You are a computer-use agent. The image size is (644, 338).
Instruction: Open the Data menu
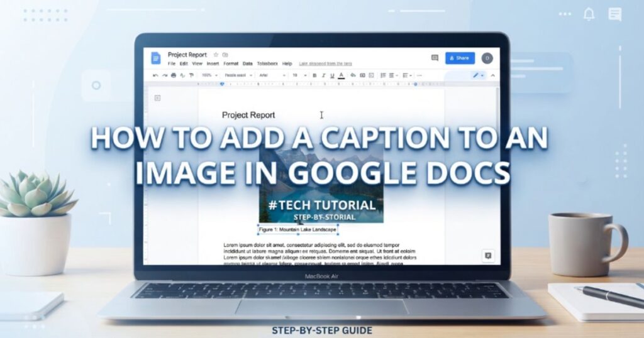point(247,63)
